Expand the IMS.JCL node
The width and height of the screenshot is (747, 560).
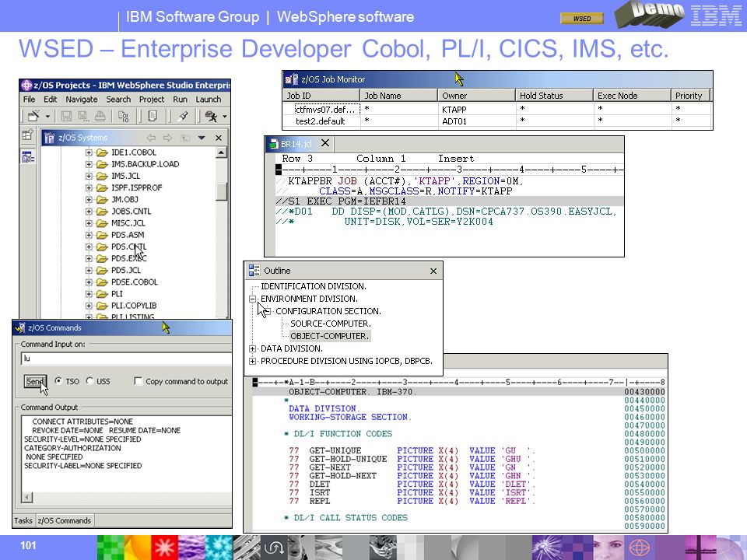point(89,177)
